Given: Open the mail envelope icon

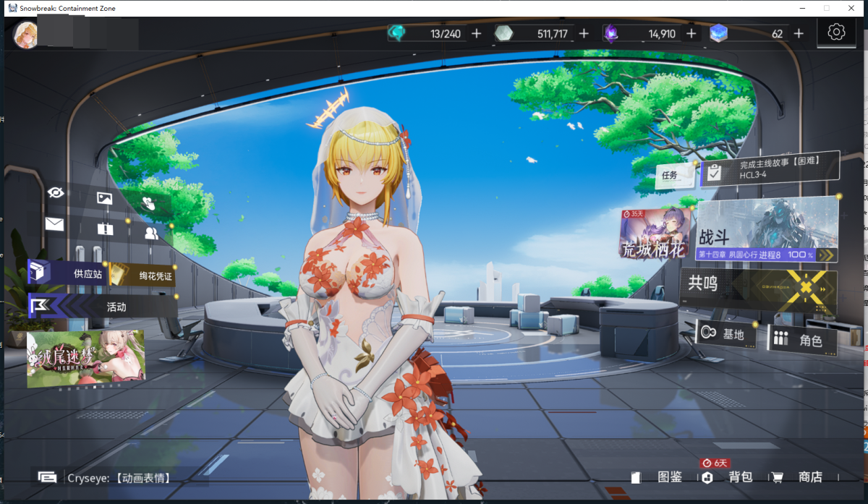Looking at the screenshot, I should pyautogui.click(x=54, y=223).
